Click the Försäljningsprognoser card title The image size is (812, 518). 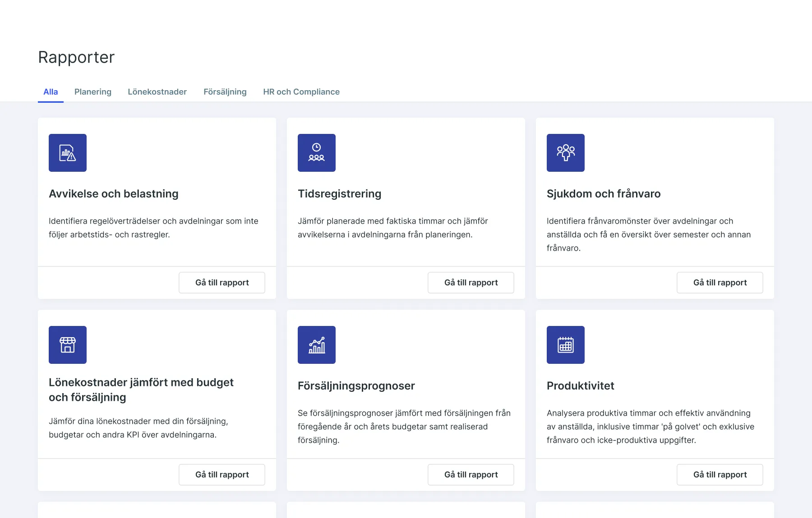coord(356,386)
